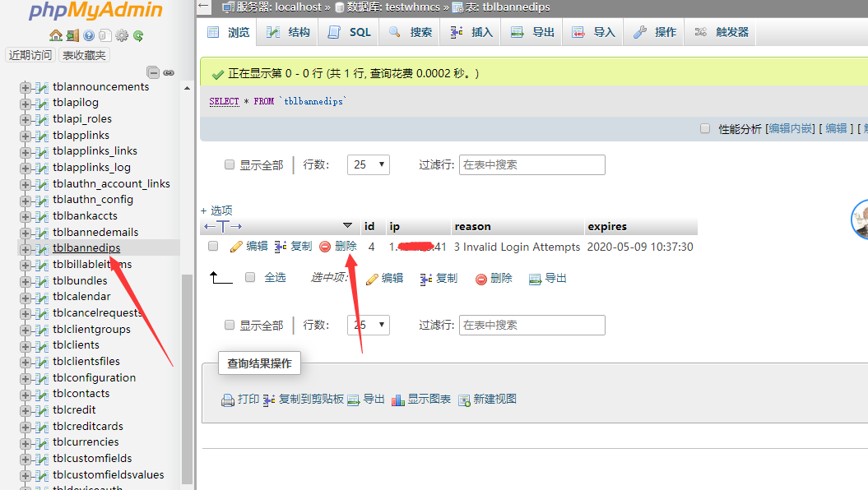Expand the tblclients tree node
The image size is (868, 490).
coord(25,346)
